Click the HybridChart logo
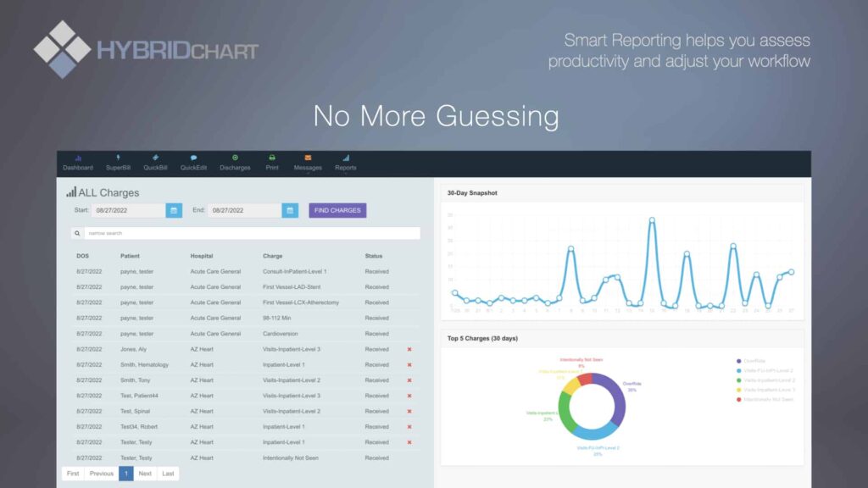Image resolution: width=868 pixels, height=488 pixels. pos(146,50)
